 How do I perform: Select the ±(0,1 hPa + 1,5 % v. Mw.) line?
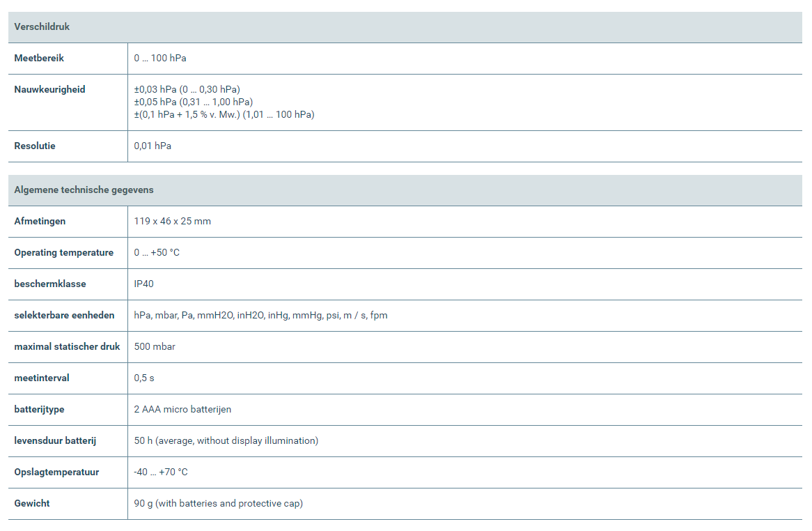pos(224,114)
